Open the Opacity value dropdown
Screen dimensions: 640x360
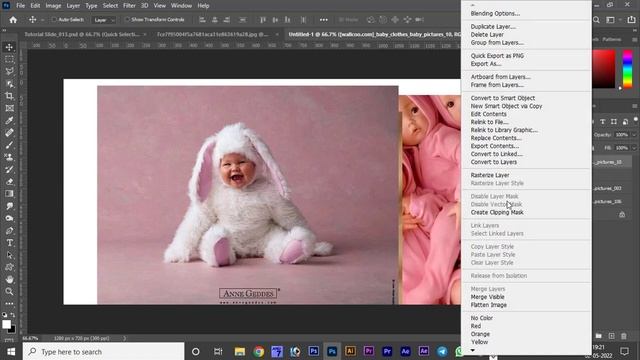point(634,135)
